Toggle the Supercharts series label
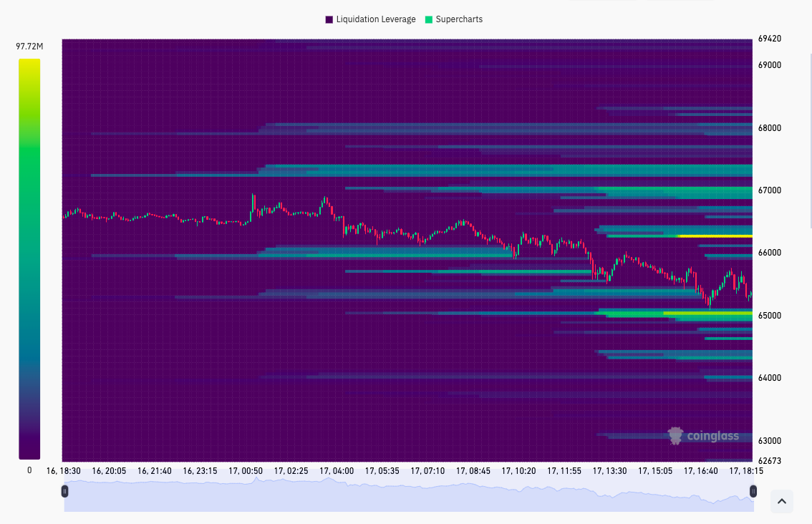Viewport: 812px width, 524px height. click(459, 19)
